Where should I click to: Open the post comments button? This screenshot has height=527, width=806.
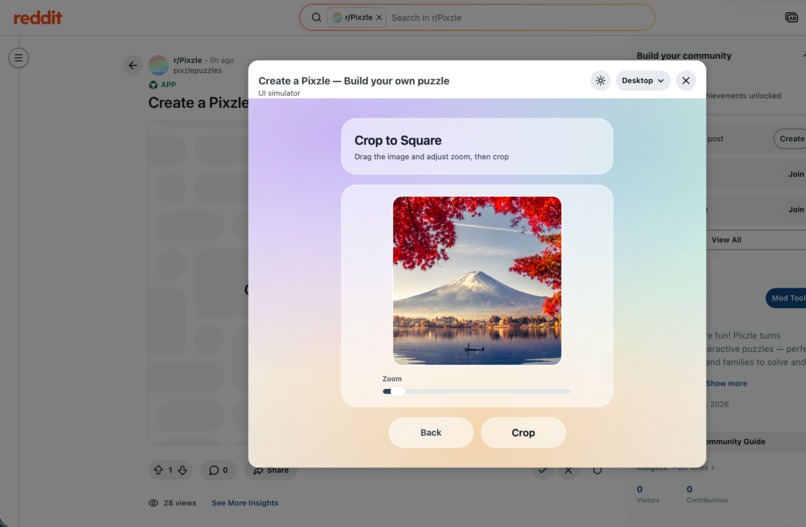(218, 470)
